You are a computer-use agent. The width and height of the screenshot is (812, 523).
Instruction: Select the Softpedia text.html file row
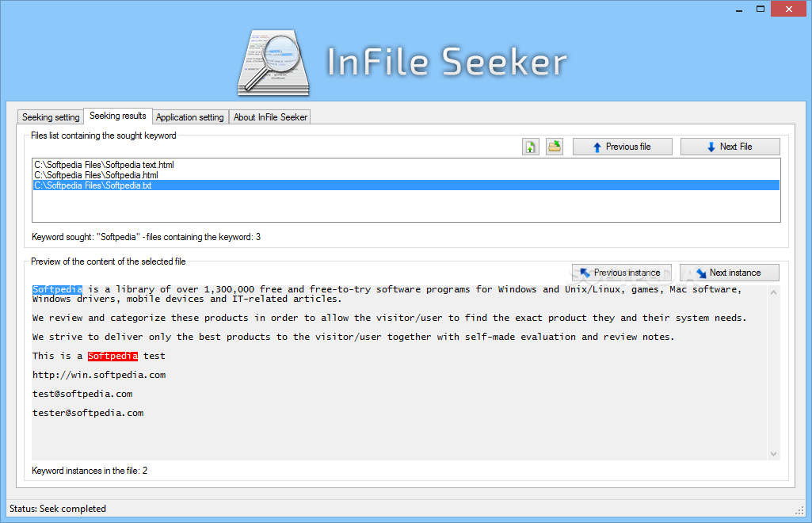tap(406, 165)
